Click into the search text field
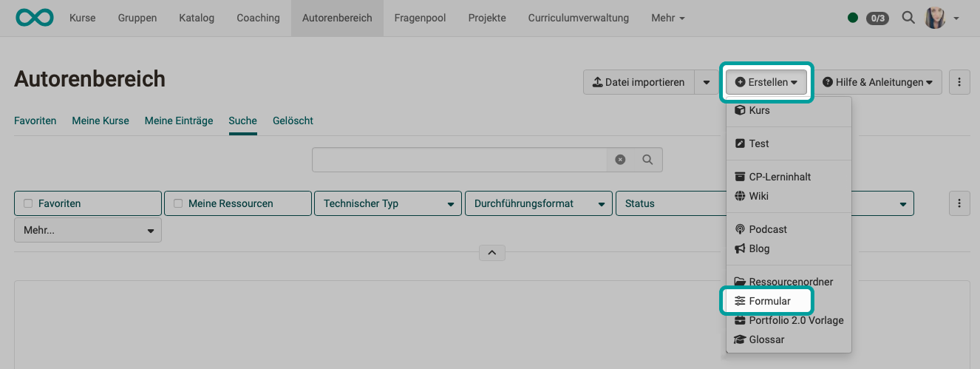This screenshot has height=369, width=980. click(x=460, y=159)
